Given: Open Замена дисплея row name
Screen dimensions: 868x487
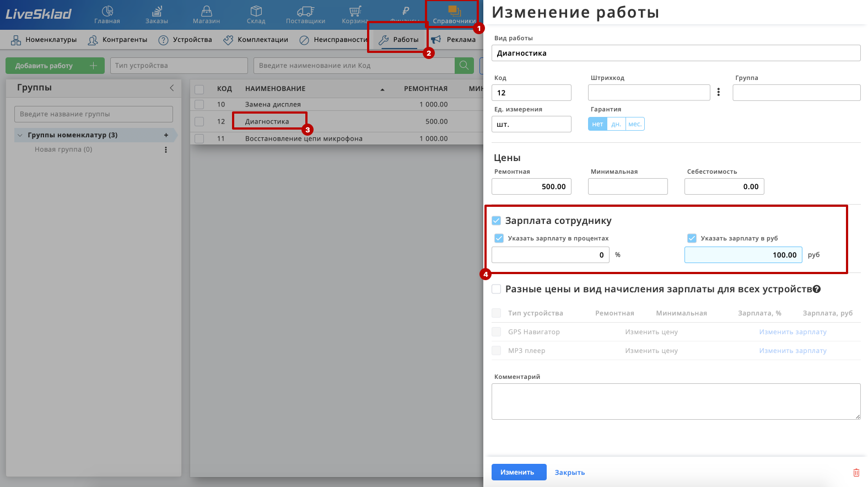Looking at the screenshot, I should coord(273,104).
